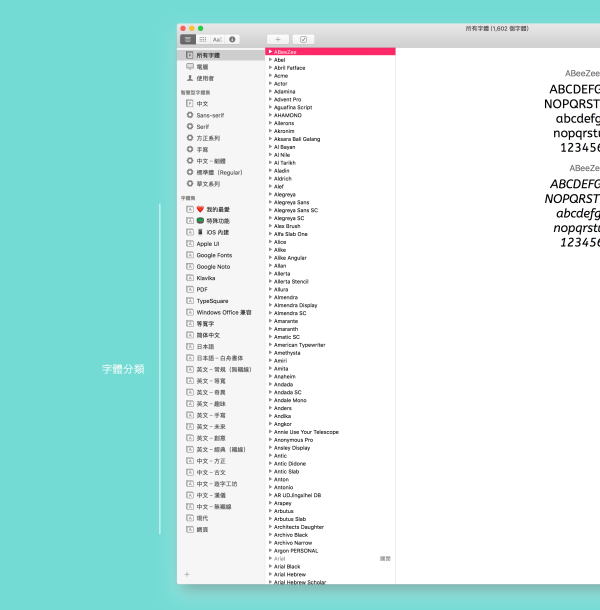Open the Serif smart collection gear icon

(190, 126)
